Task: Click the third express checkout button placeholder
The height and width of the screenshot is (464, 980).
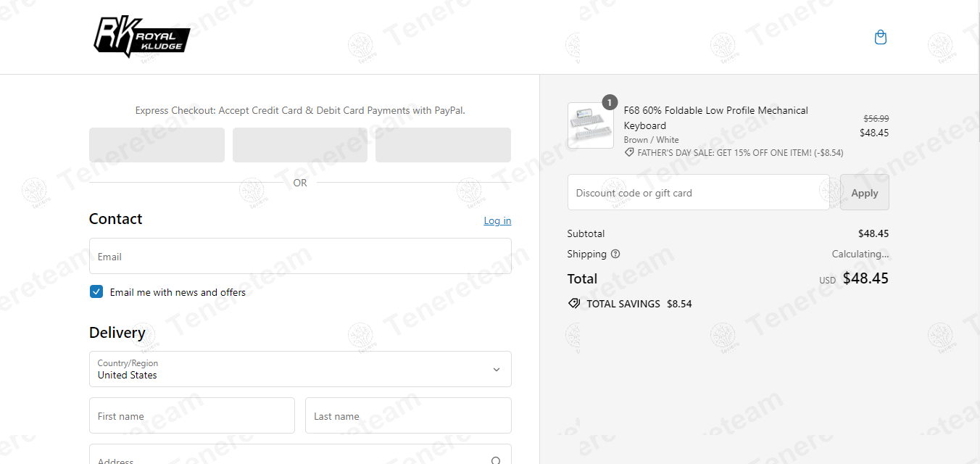Action: 443,145
